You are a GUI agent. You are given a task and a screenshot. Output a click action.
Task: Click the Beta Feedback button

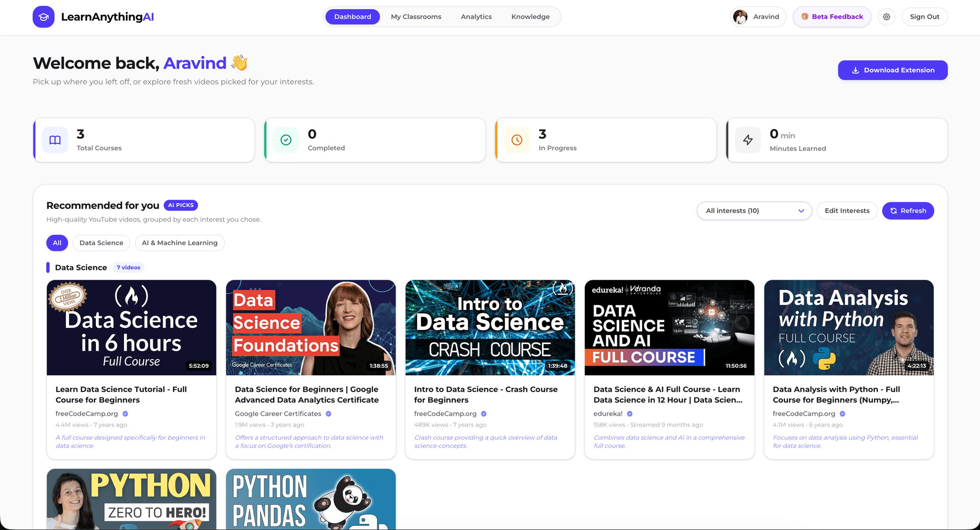click(x=832, y=17)
